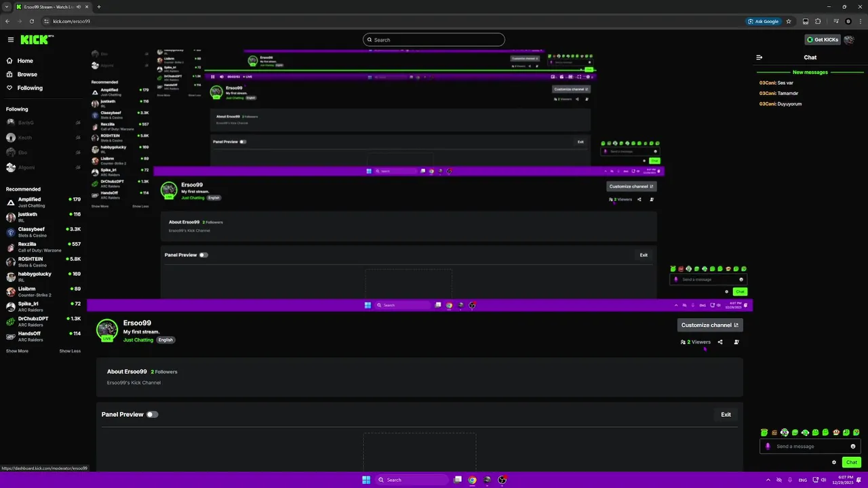The image size is (868, 488).
Task: Click the Ersoo99 live avatar
Action: click(107, 330)
